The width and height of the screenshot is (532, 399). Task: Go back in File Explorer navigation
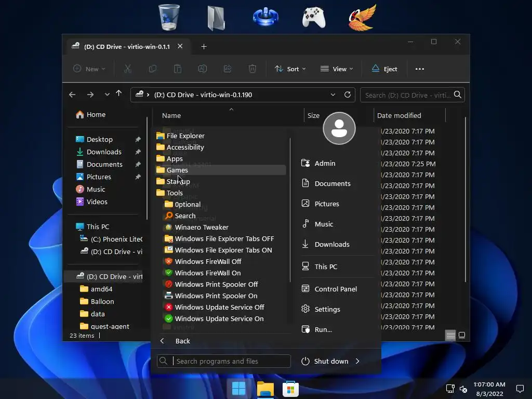[72, 95]
